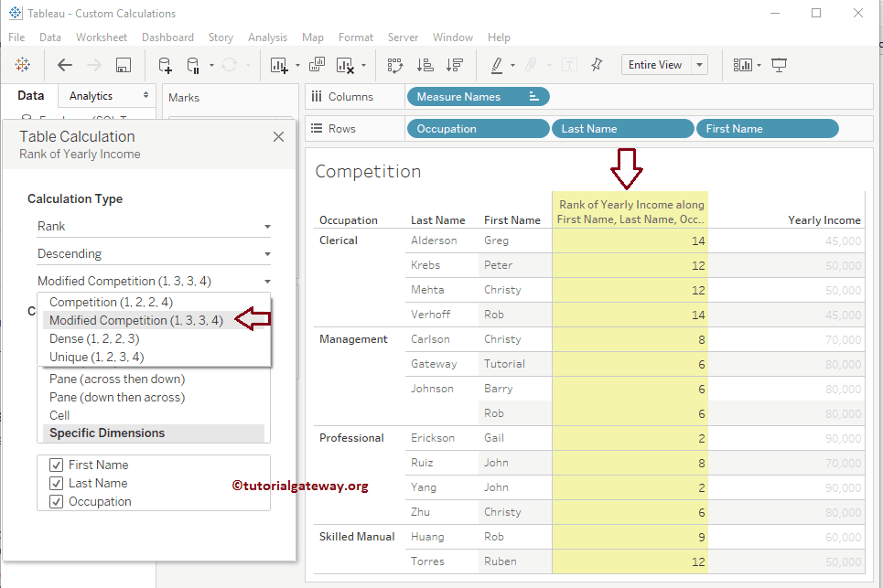This screenshot has height=588, width=883.
Task: Choose Unique (1, 2, 3, 4) ranking option
Action: tap(96, 358)
